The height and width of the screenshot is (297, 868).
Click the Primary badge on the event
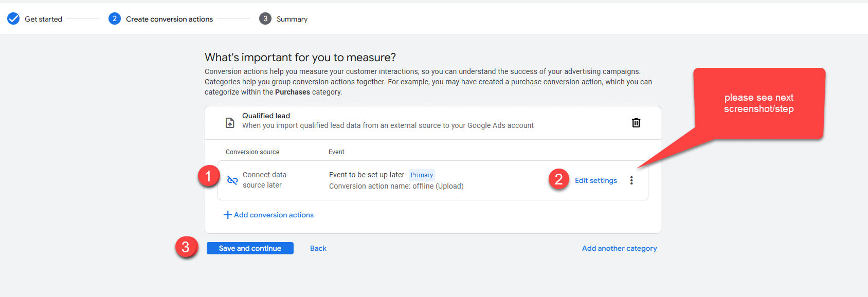422,175
